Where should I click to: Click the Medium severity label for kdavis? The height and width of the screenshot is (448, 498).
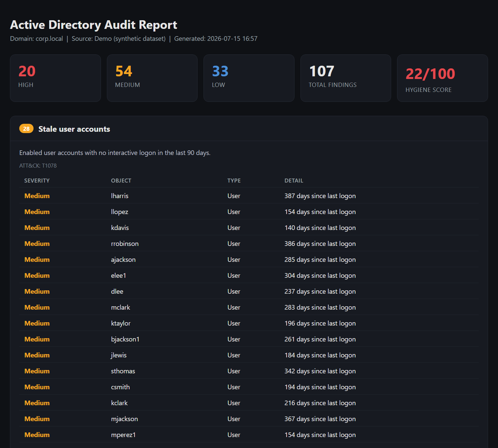coord(37,228)
